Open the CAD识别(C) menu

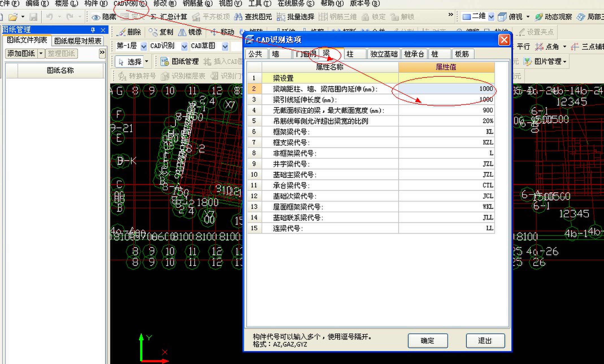131,4
